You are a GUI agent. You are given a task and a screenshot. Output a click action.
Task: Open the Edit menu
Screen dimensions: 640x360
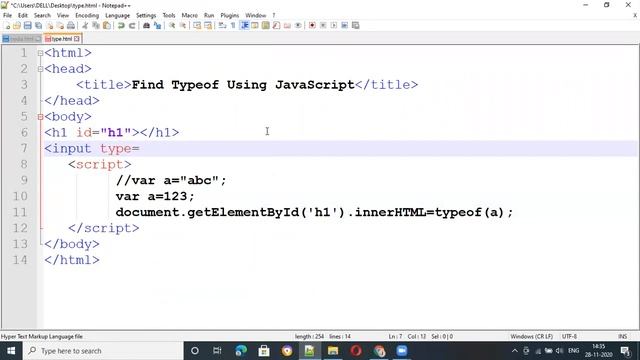coord(23,16)
